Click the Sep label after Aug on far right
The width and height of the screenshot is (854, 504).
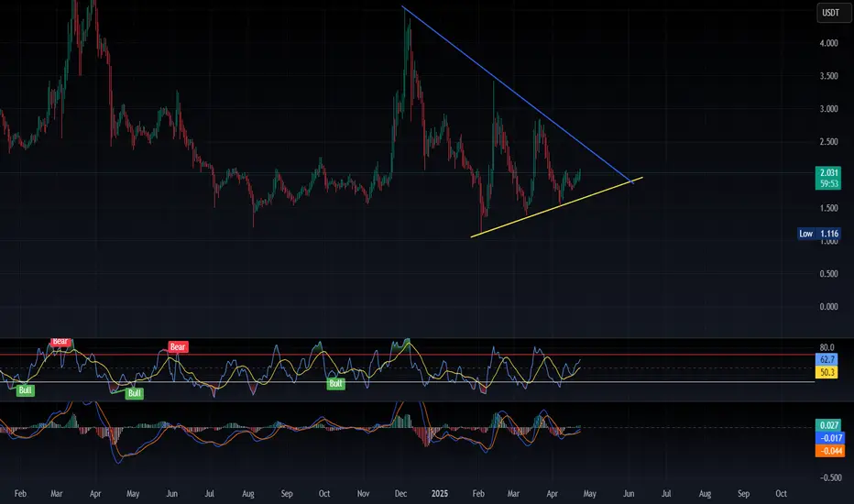pyautogui.click(x=743, y=494)
